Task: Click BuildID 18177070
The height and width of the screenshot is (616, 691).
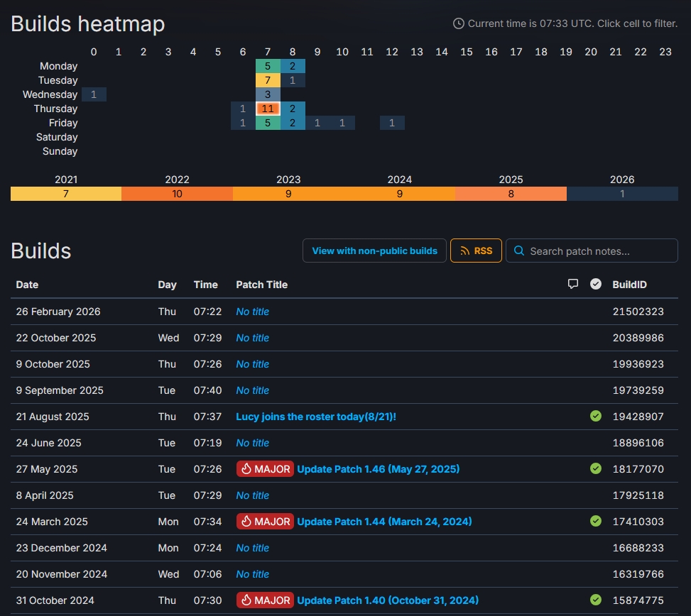Action: coord(638,469)
